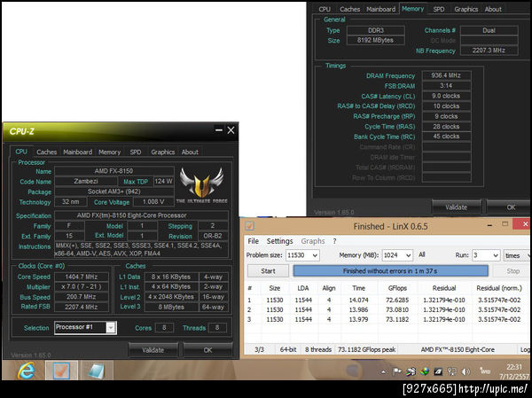Viewport: 532px width, 398px height.
Task: Click the 8 threads status bar entry
Action: click(x=318, y=349)
